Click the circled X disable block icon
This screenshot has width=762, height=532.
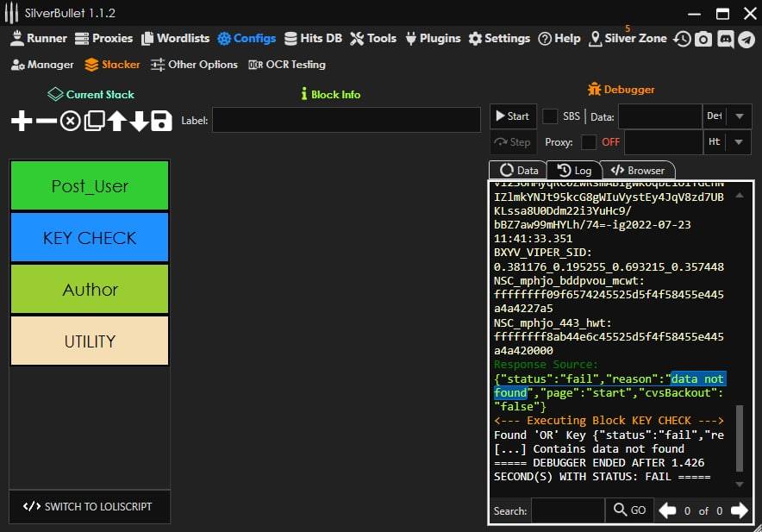[x=70, y=121]
